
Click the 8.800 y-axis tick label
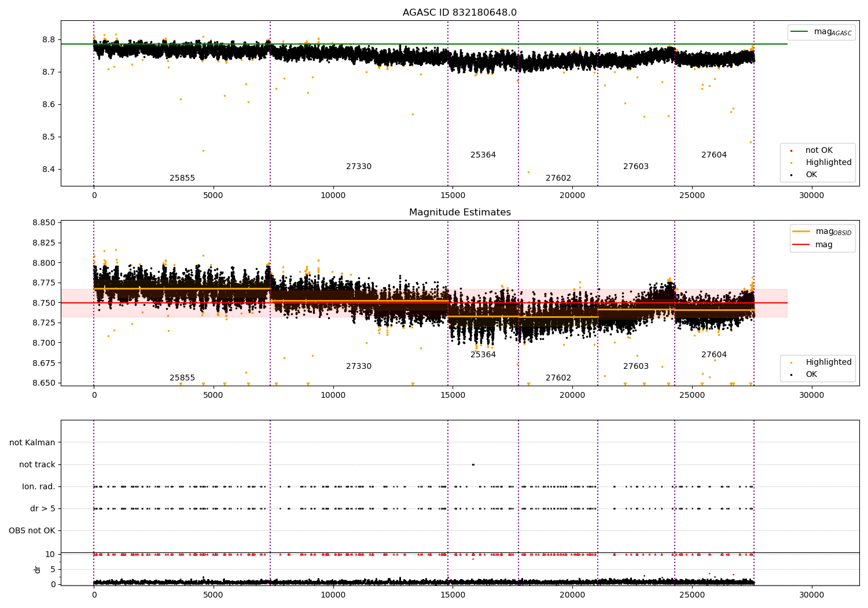44,263
